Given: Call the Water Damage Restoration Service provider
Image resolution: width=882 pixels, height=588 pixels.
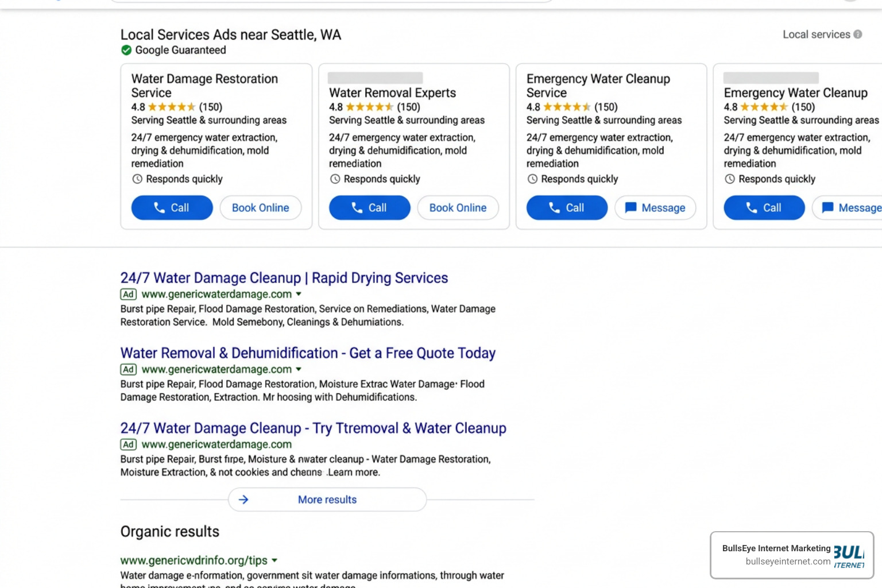Looking at the screenshot, I should pyautogui.click(x=172, y=208).
